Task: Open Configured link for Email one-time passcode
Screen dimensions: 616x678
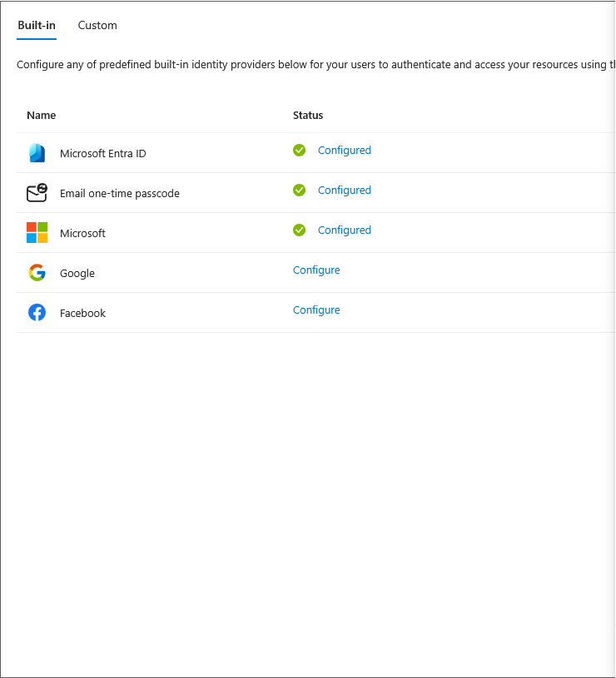Action: click(345, 191)
